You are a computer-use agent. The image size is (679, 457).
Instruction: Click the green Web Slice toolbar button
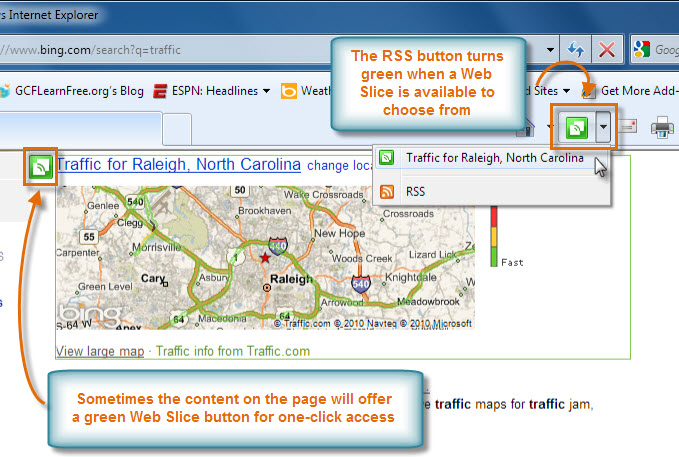coord(576,128)
